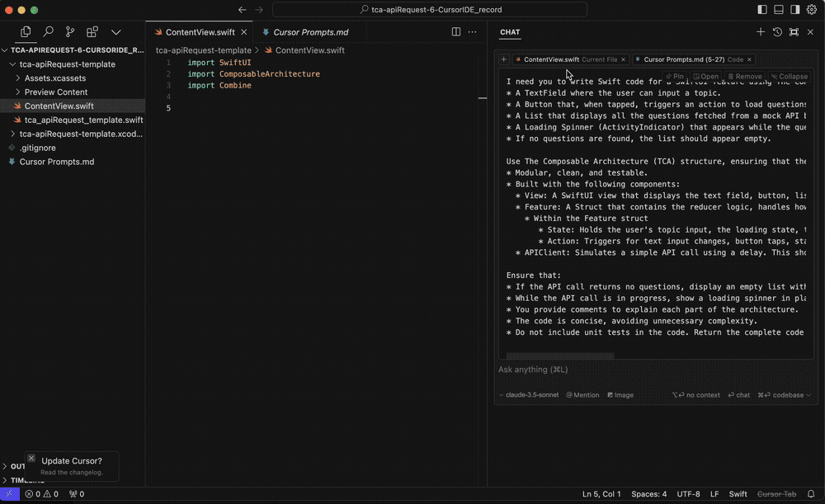Show more activity bar views chevron
Image resolution: width=825 pixels, height=504 pixels.
point(115,32)
